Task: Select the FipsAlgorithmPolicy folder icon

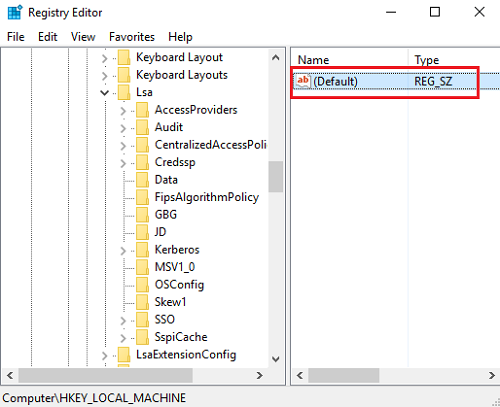Action: click(x=143, y=197)
